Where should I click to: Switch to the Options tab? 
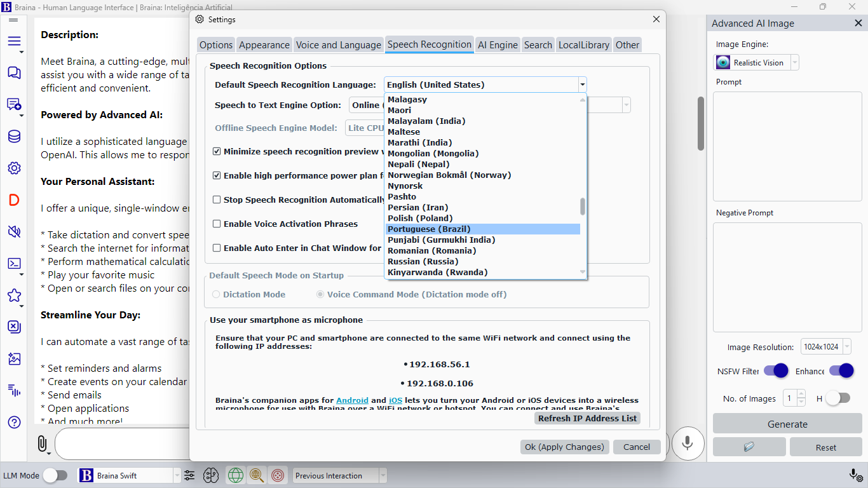(x=216, y=44)
